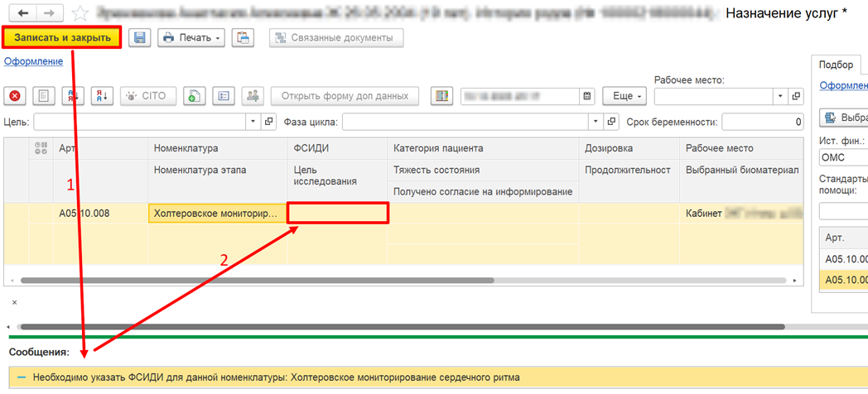Screen dimensions: 868x394
Task: Click the red delete row icon
Action: (15, 96)
